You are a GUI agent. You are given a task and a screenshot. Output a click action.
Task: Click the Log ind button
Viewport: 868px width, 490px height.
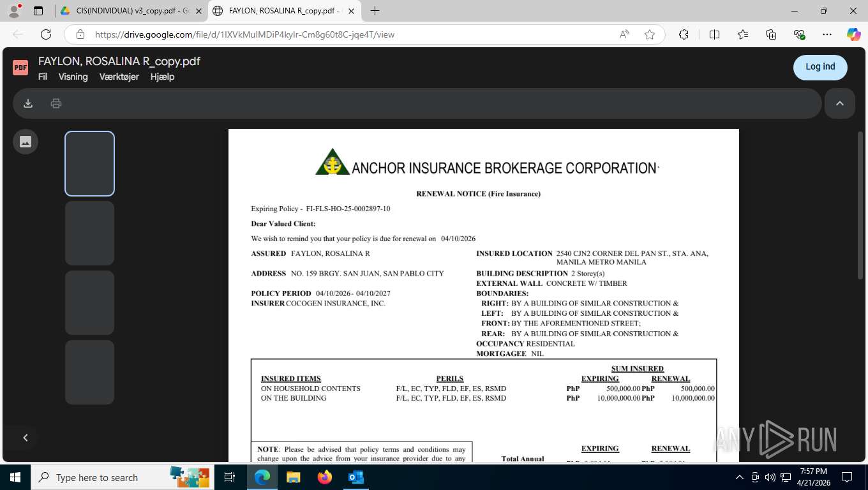pos(820,67)
